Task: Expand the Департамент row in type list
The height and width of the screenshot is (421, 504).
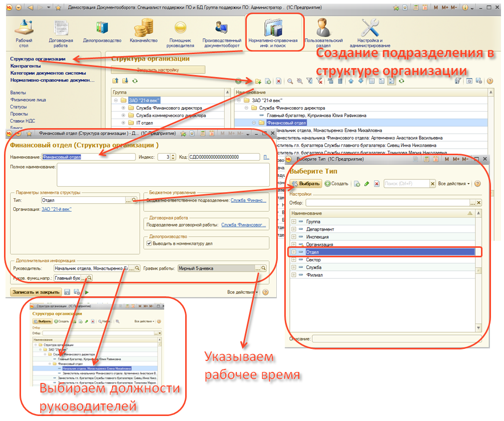Action: click(x=294, y=229)
